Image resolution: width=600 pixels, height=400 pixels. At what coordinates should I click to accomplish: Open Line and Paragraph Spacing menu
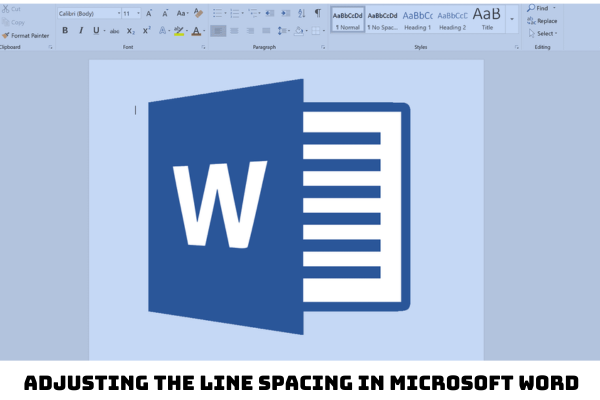tap(283, 31)
